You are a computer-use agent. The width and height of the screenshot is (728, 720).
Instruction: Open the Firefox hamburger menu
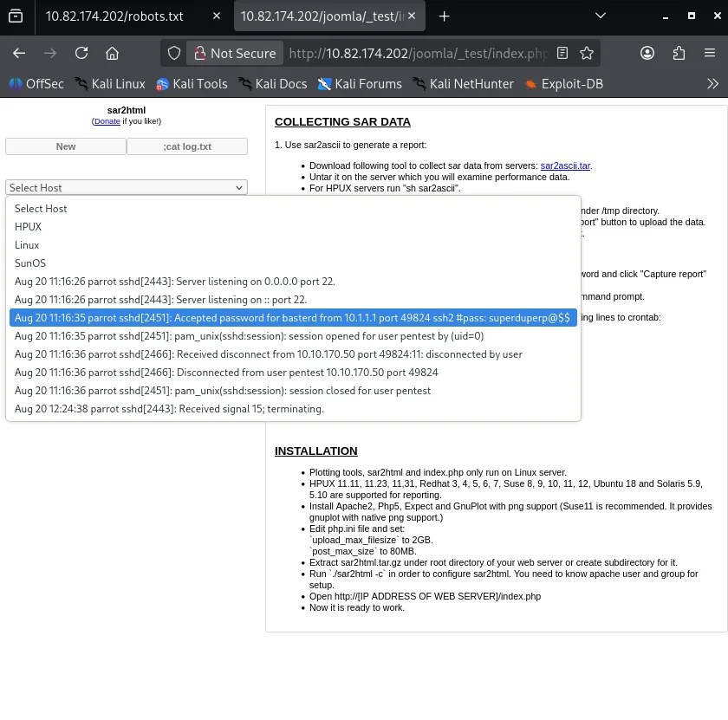(x=709, y=53)
